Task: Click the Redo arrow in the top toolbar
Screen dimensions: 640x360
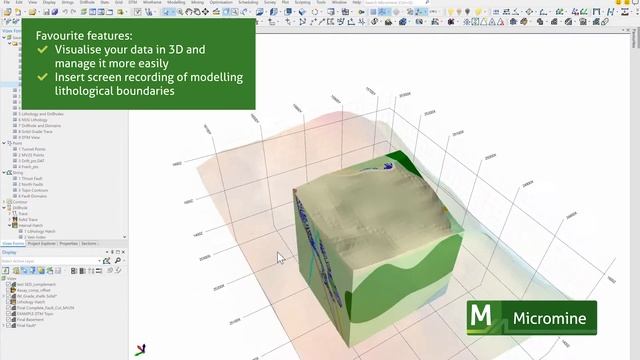Action: click(73, 12)
